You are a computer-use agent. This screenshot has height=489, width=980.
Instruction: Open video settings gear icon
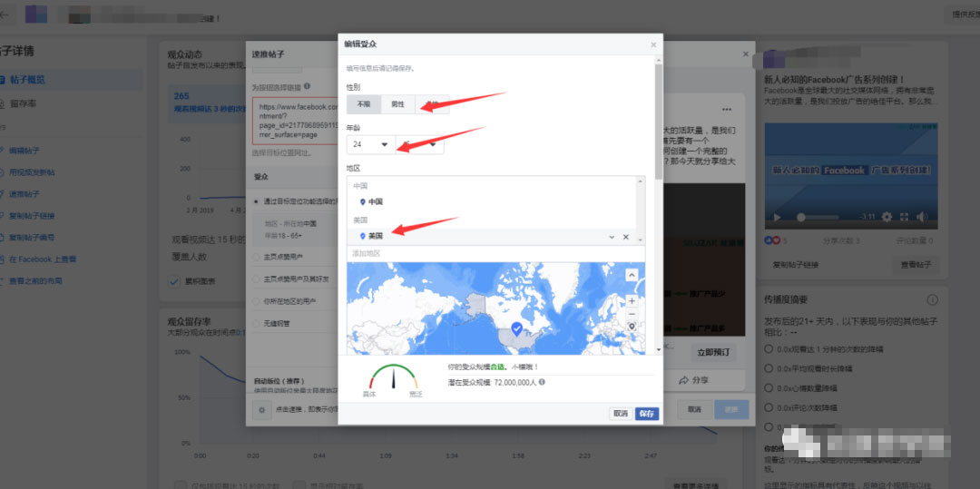[887, 218]
